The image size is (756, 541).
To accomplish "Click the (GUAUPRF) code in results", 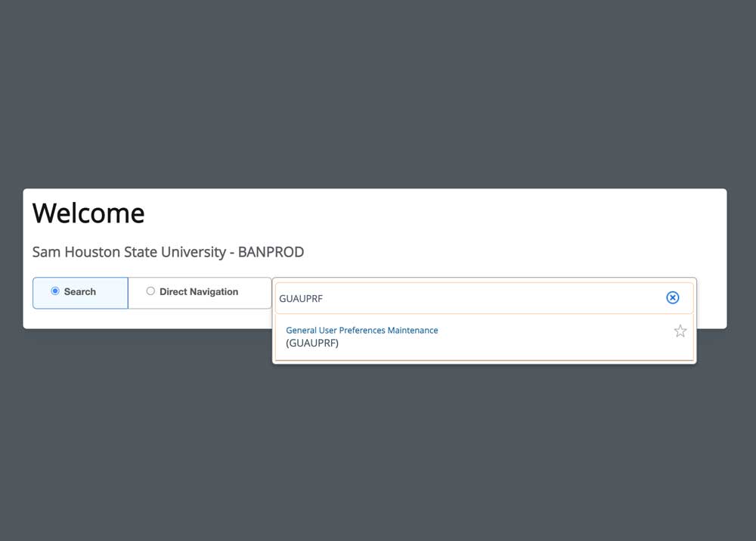I will (x=312, y=344).
